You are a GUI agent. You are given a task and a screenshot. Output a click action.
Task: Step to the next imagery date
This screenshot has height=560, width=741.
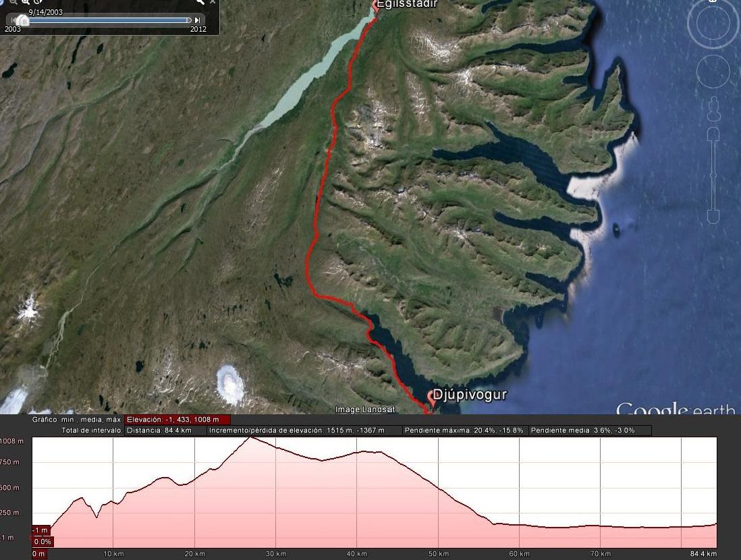[198, 20]
